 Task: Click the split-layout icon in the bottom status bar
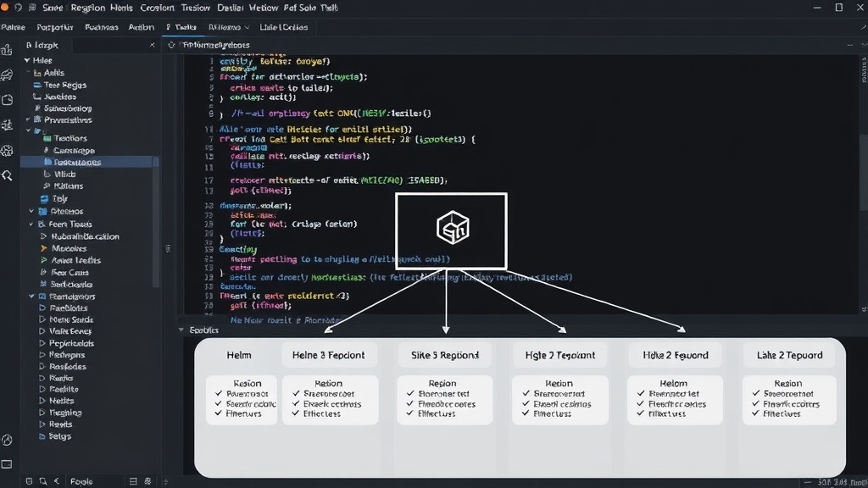tap(133, 481)
